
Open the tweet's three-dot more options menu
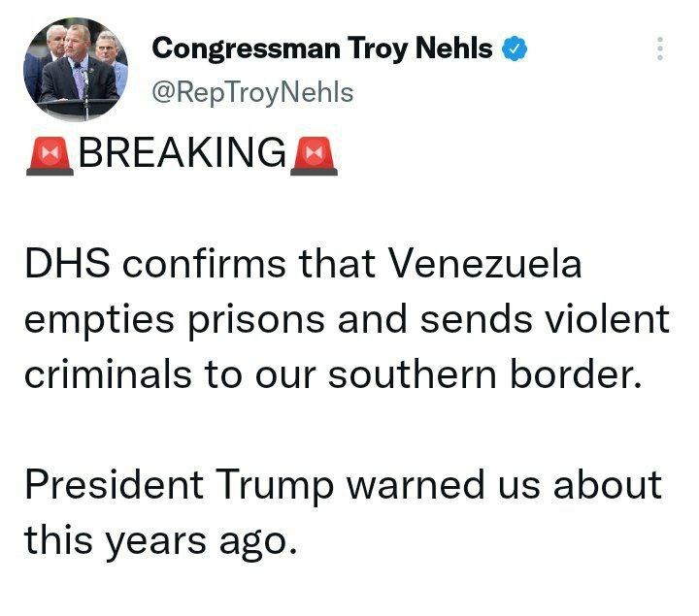coord(660,49)
